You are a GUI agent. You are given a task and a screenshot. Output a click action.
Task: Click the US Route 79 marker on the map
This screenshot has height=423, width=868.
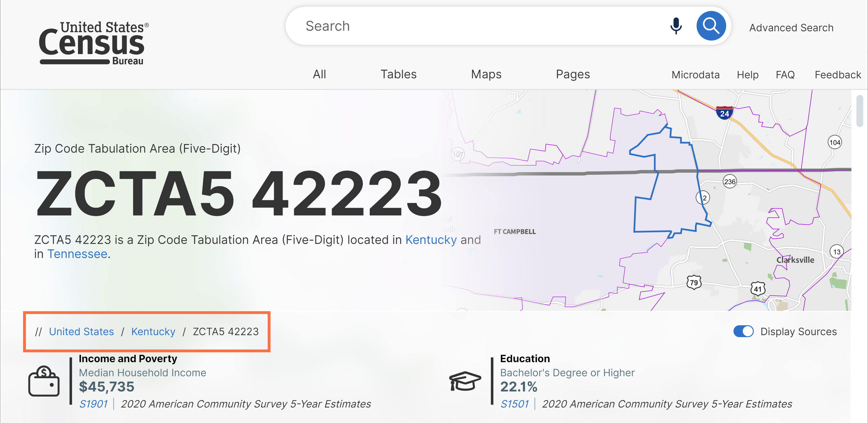click(x=694, y=282)
